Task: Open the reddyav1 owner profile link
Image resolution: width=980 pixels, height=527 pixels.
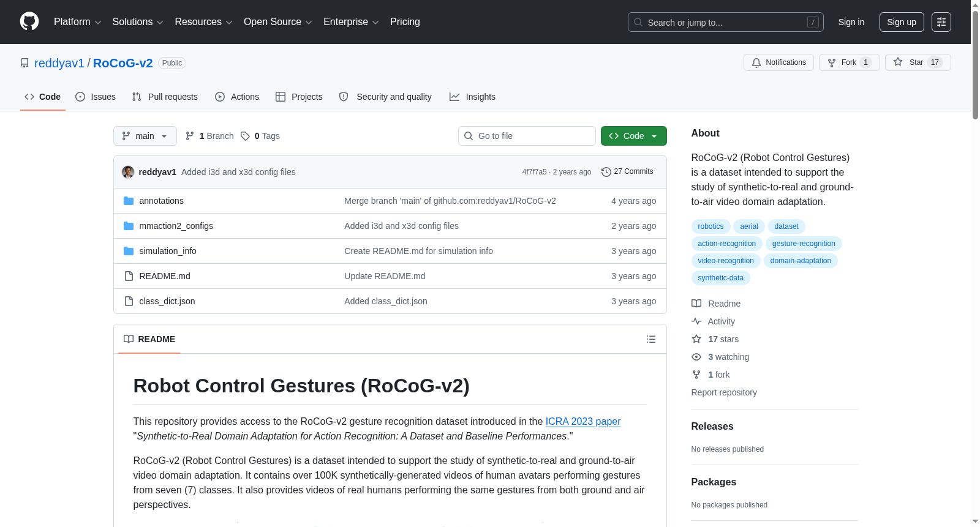Action: [x=59, y=63]
